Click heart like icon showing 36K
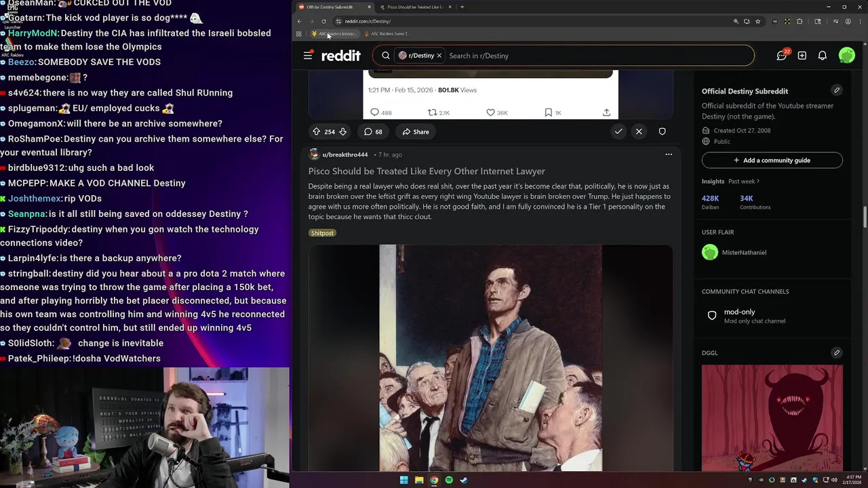The height and width of the screenshot is (488, 868). (490, 113)
